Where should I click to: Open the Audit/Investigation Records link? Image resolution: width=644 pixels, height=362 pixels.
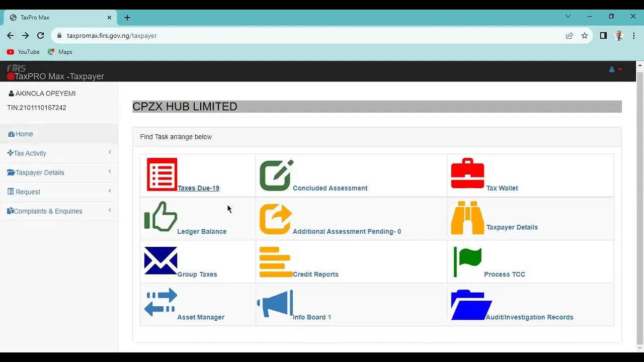529,317
